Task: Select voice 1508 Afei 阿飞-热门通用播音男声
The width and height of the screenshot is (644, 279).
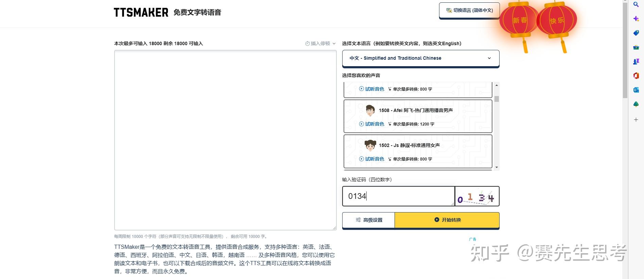Action: click(418, 116)
